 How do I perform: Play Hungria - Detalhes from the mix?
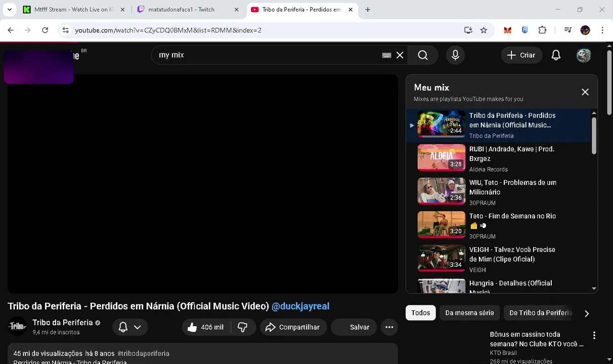coord(498,285)
